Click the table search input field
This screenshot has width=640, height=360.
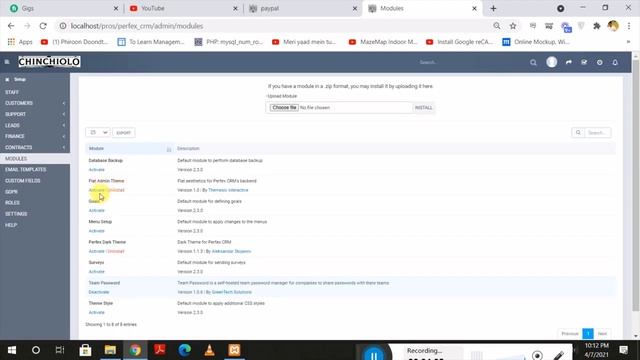pos(598,133)
